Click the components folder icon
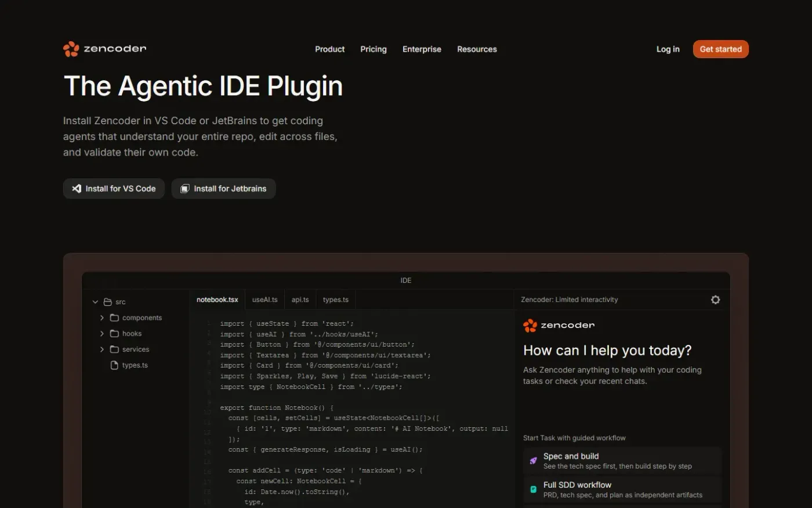Screen dimensions: 812x508 [114, 318]
